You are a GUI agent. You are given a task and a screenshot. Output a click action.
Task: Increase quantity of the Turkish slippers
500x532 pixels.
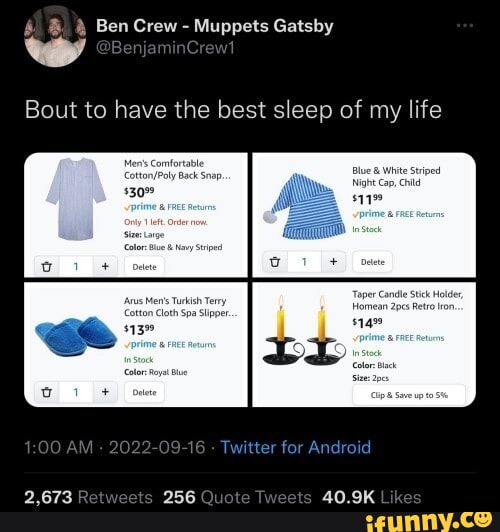point(105,392)
